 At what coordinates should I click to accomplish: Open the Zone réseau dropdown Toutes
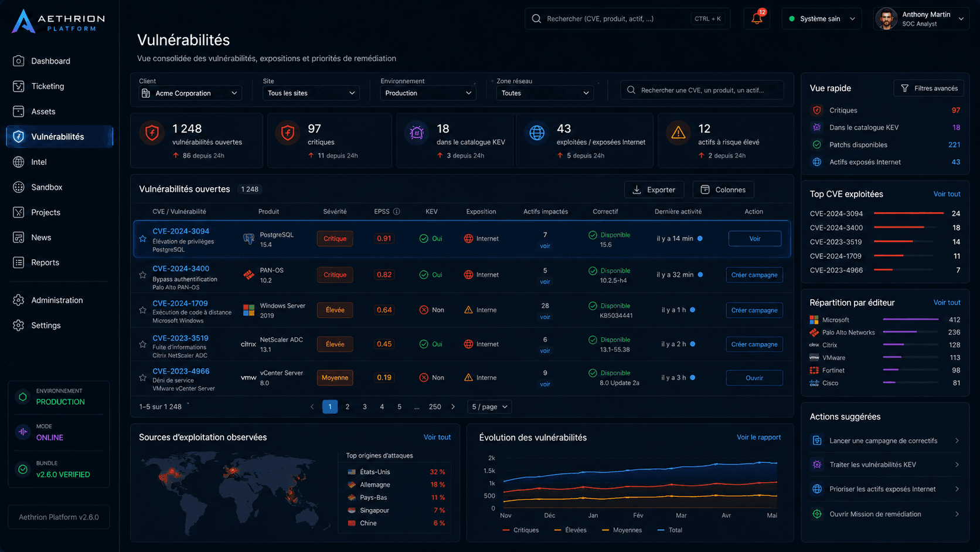tap(545, 93)
